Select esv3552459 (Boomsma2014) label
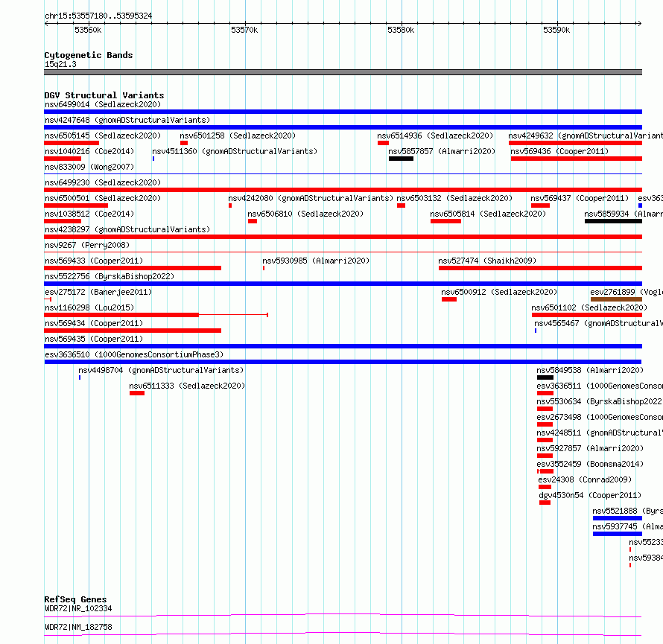Image resolution: width=663 pixels, height=644 pixels. pos(590,464)
